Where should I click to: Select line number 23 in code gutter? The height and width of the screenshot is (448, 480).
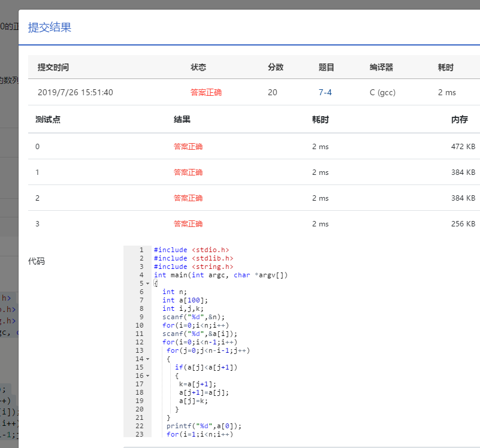[139, 434]
